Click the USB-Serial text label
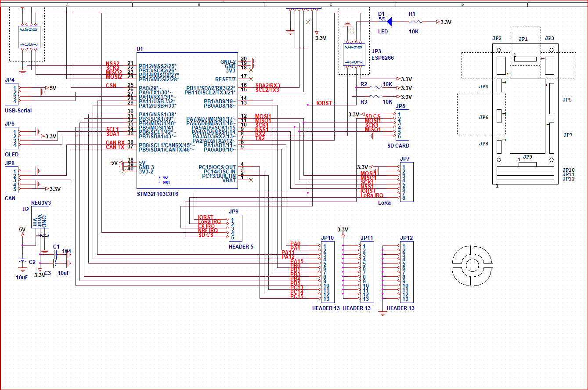Viewport: 588px width, 390px height. pos(18,111)
